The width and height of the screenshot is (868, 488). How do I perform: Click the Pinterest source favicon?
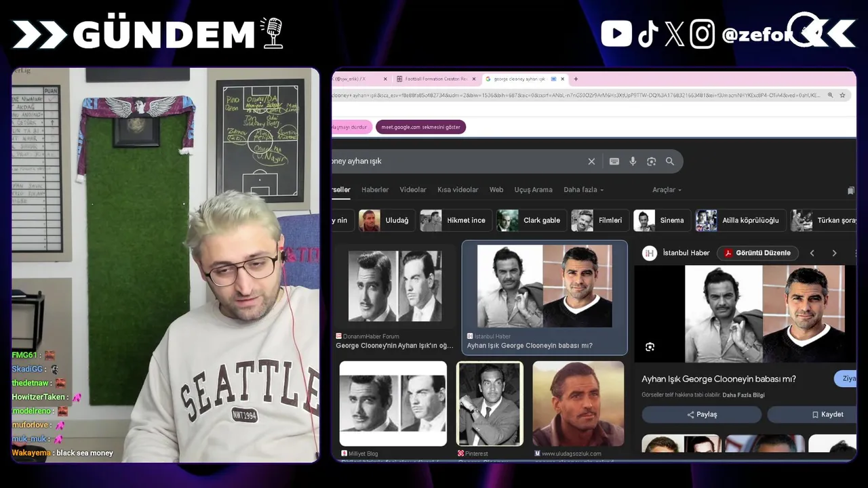pyautogui.click(x=461, y=453)
